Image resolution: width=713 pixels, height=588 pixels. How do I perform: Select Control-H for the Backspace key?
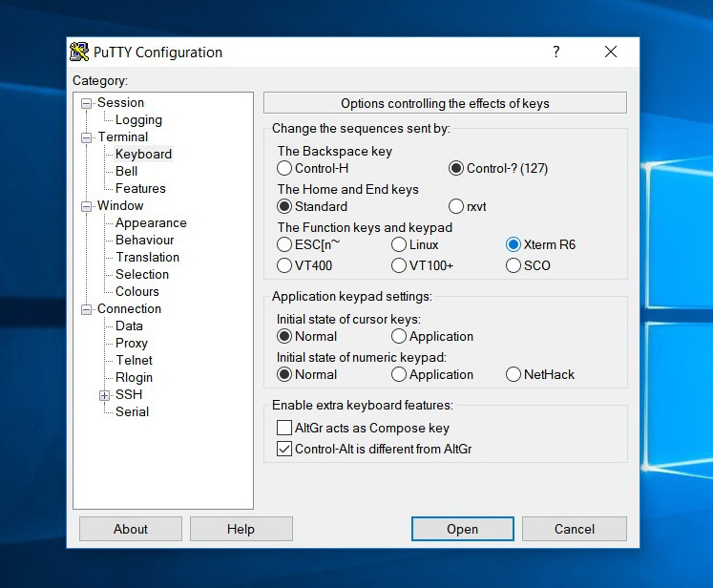(284, 168)
